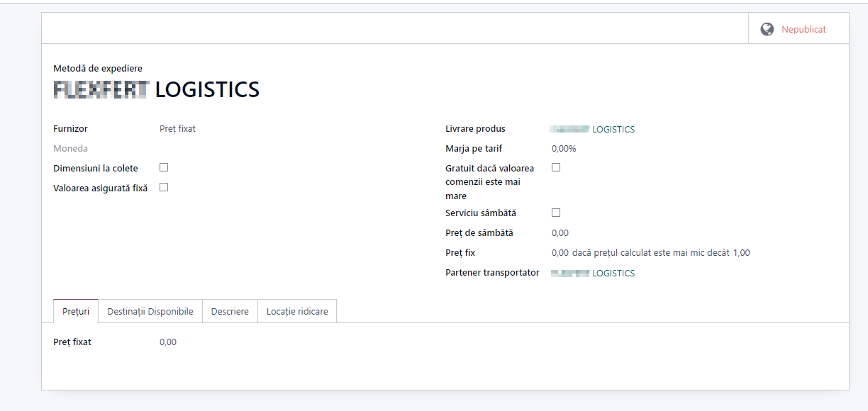Click the Metodă de expediere label
Viewport: 868px width, 411px height.
point(98,69)
